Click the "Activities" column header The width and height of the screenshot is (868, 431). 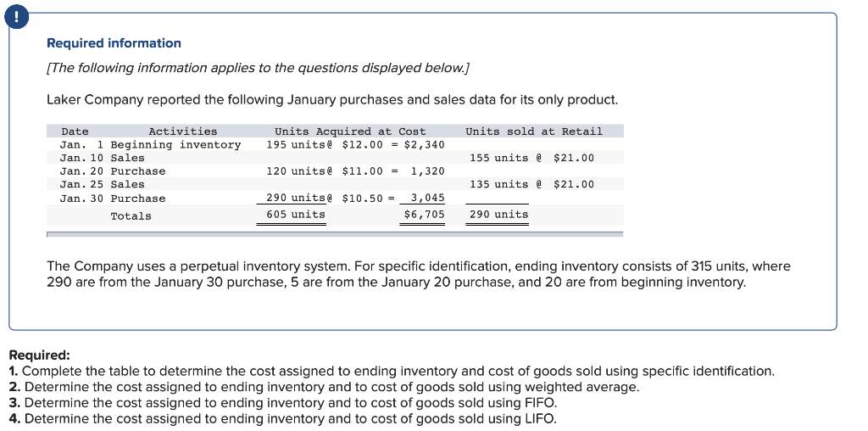click(x=182, y=132)
